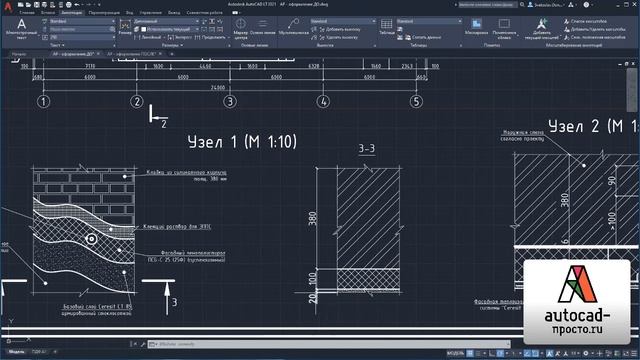
Task: Switch to the Главная ribbon tab
Action: pyautogui.click(x=27, y=13)
